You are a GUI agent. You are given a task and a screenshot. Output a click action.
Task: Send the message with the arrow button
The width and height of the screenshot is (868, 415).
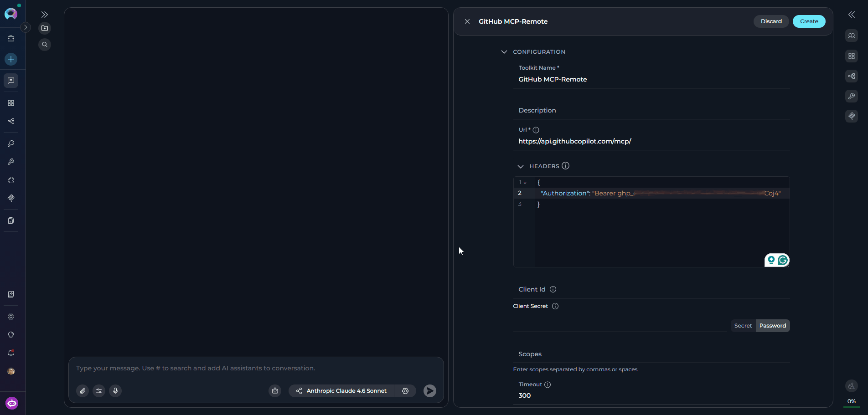(430, 391)
